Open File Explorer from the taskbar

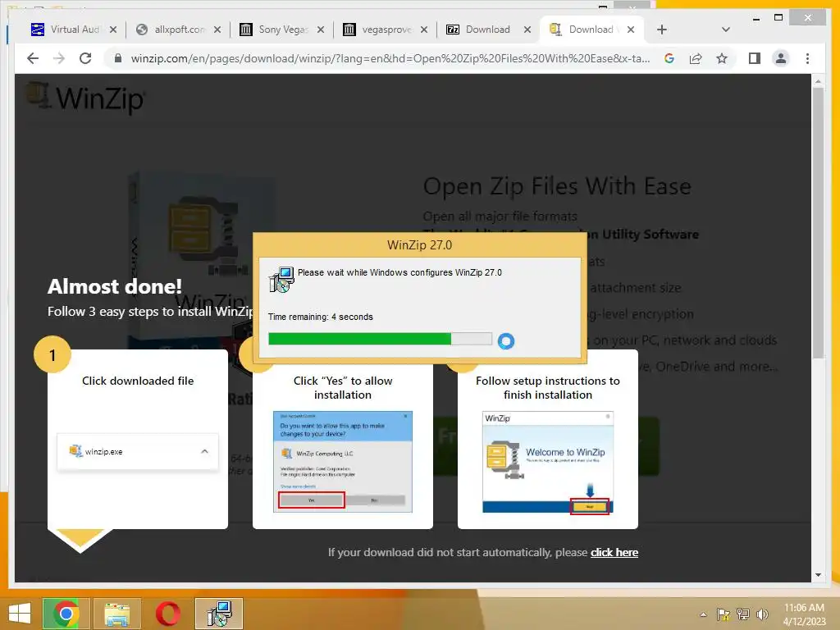tap(116, 614)
